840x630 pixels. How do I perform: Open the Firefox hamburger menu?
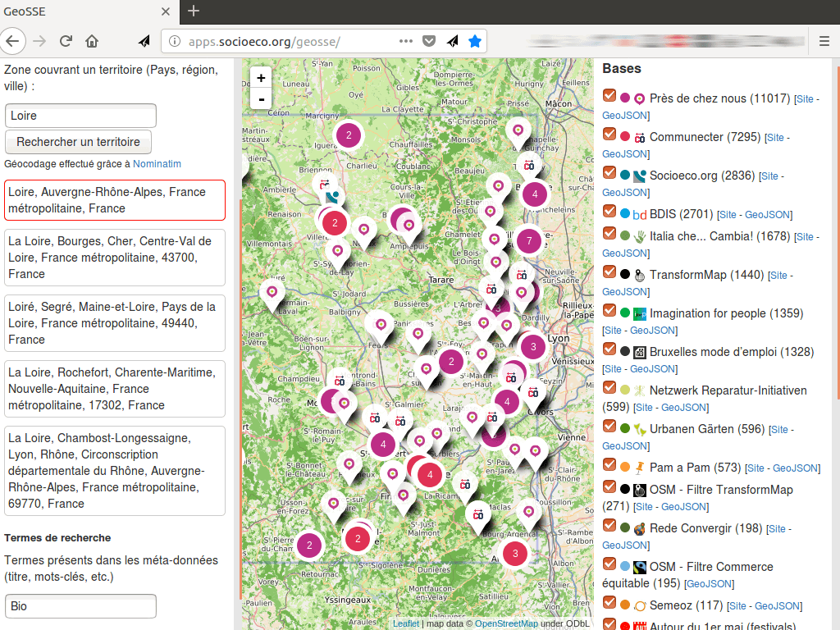(823, 39)
